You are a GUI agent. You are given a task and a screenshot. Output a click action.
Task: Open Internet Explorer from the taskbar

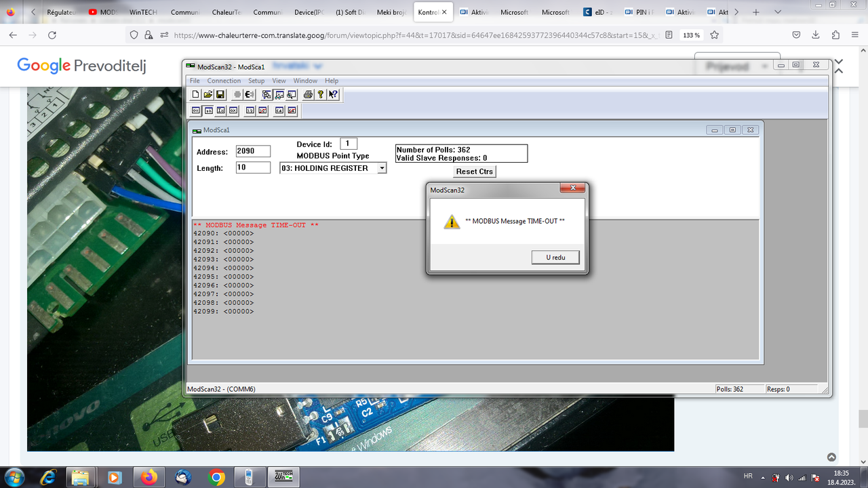(49, 477)
